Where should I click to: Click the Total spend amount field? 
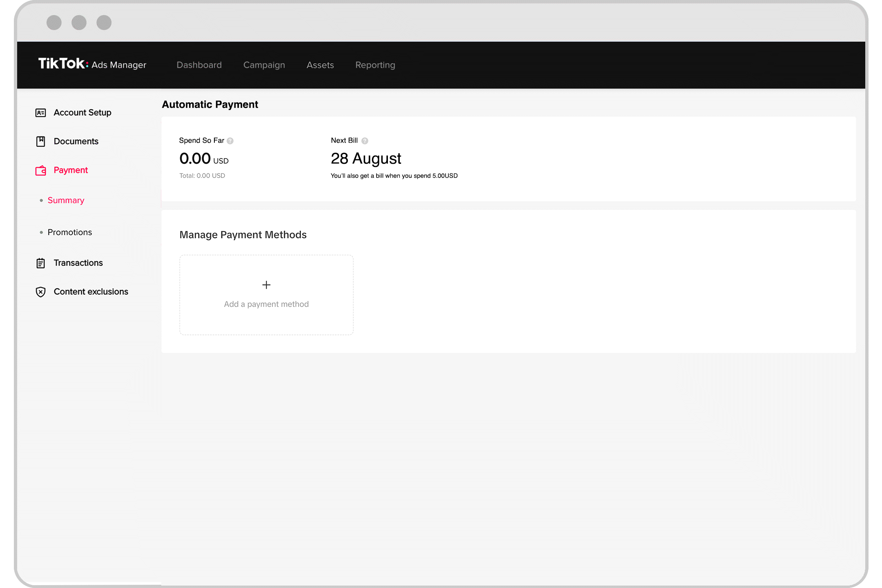[x=203, y=175]
